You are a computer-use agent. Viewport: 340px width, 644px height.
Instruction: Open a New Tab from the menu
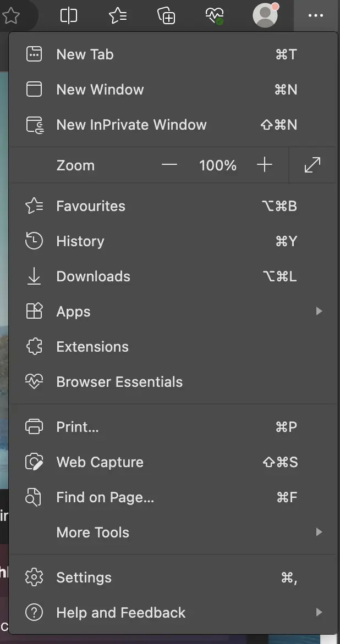coord(85,54)
